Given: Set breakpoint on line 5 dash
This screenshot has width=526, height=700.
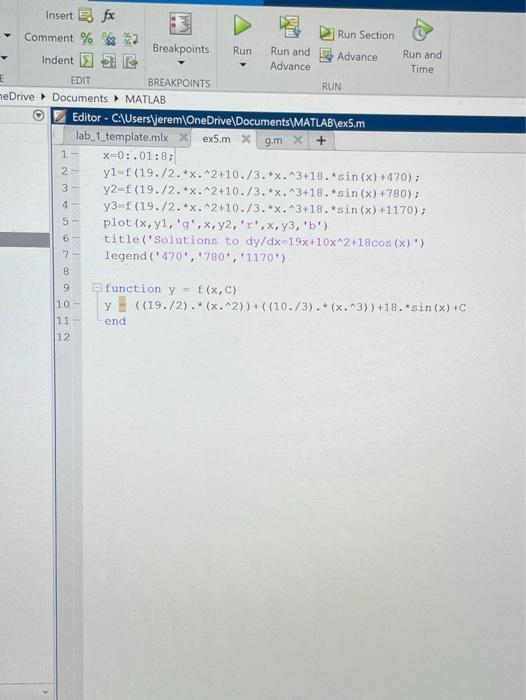Looking at the screenshot, I should point(75,222).
